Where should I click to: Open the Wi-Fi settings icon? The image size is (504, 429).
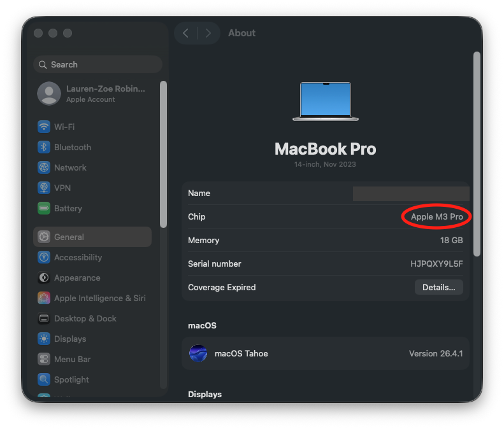pyautogui.click(x=44, y=127)
